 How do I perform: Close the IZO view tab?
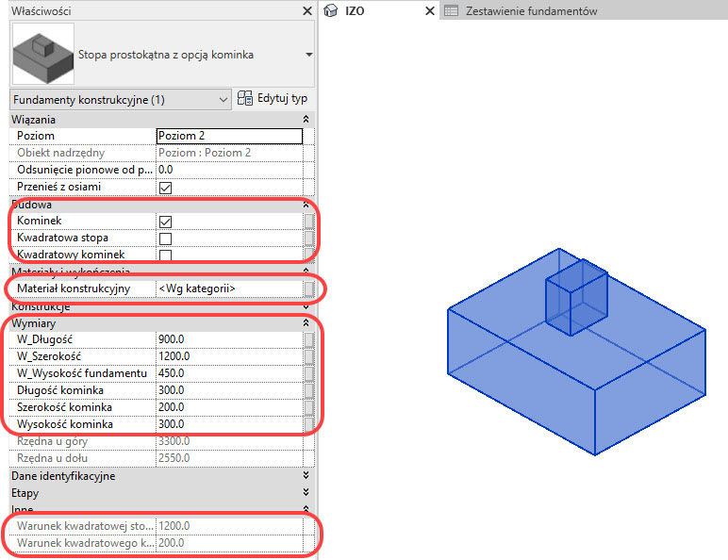tap(429, 11)
